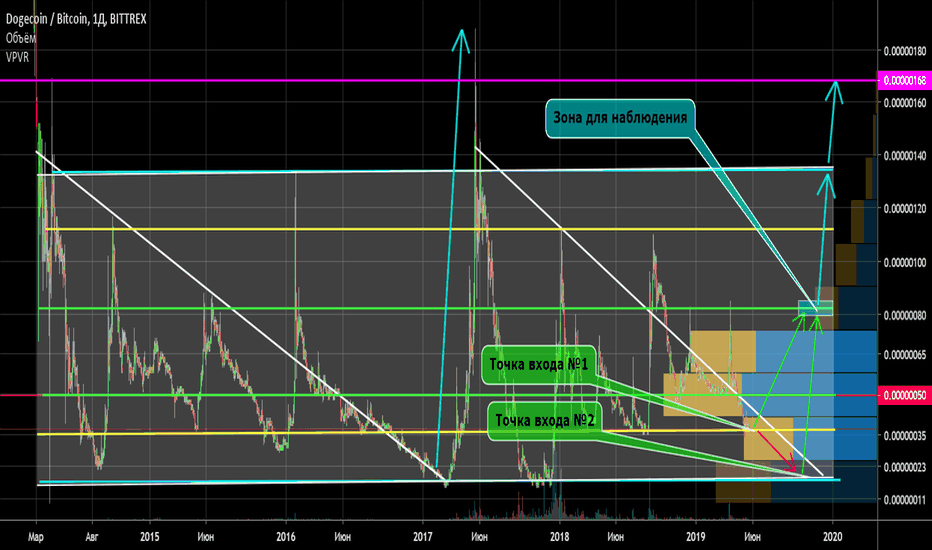
Task: Click the 2016 label on time axis
Action: click(286, 537)
